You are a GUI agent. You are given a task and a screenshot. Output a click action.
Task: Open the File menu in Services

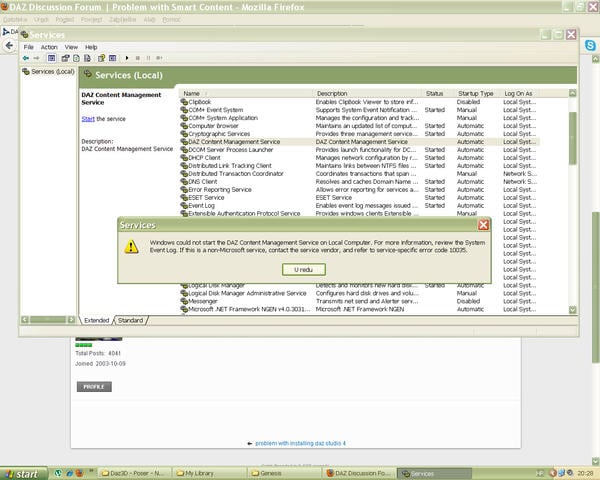click(29, 47)
